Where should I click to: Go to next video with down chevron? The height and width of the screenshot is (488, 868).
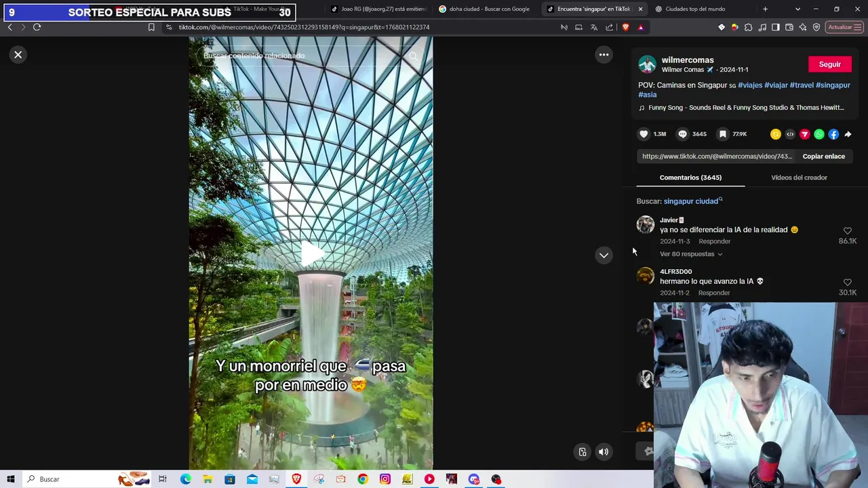tap(604, 256)
